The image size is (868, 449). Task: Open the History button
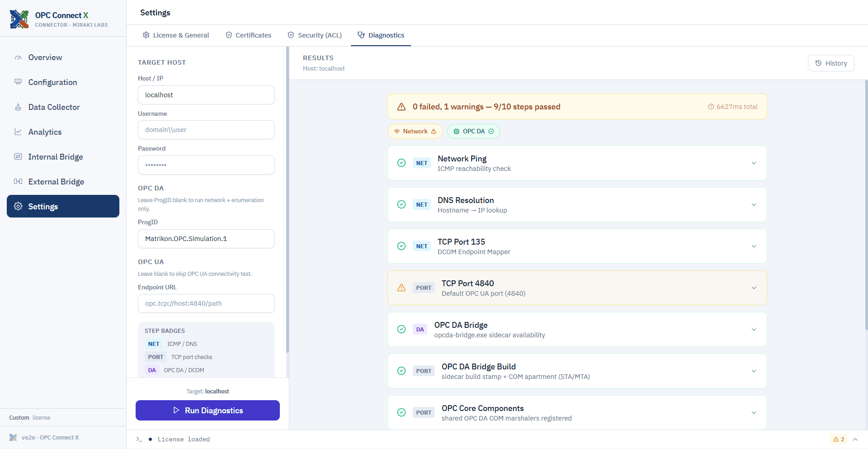831,63
